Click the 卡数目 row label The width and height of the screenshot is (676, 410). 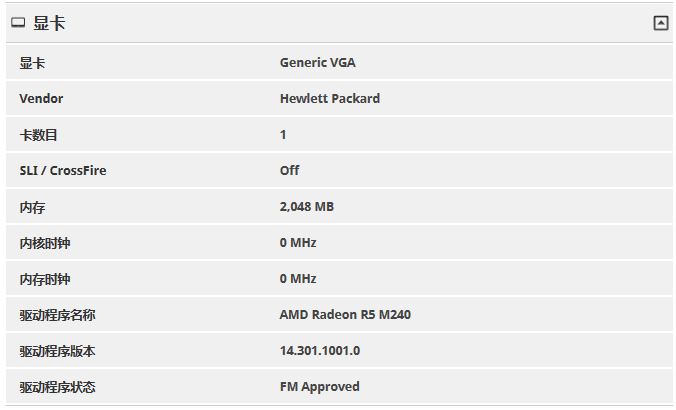click(38, 135)
